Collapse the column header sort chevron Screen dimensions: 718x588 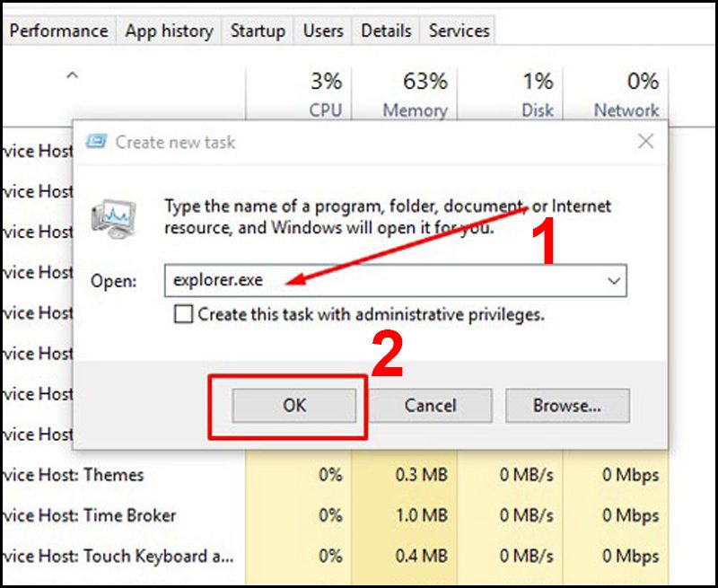(x=72, y=77)
